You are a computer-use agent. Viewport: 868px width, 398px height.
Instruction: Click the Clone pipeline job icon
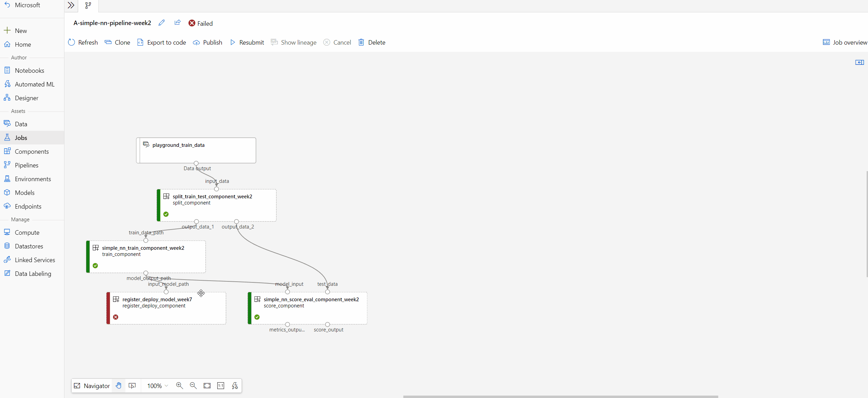pos(107,42)
